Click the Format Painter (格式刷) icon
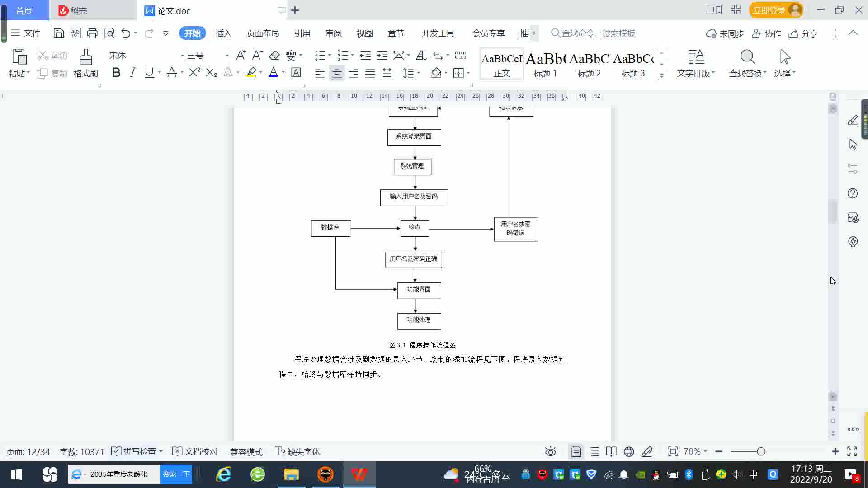This screenshot has height=488, width=868. pyautogui.click(x=85, y=57)
